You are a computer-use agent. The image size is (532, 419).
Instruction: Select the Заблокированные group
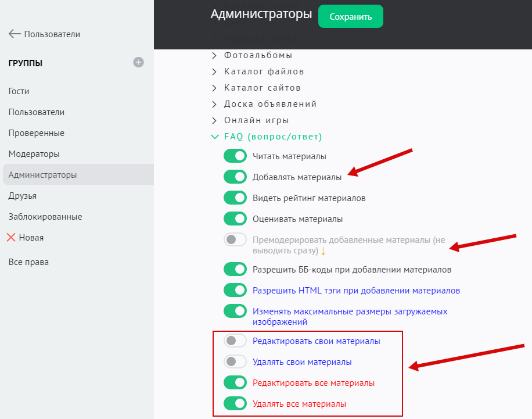(45, 217)
